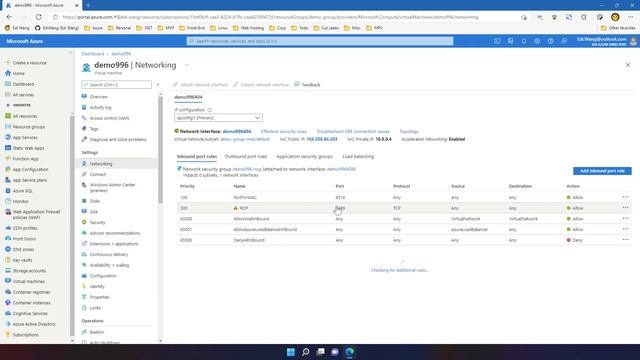Open Windows Start menu on taskbar

(291, 352)
